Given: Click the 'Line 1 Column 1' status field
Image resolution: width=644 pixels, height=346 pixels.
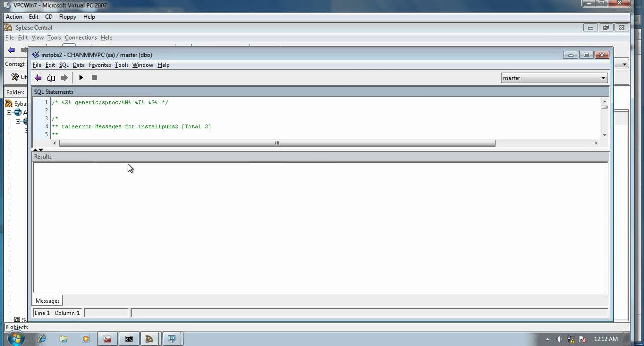Looking at the screenshot, I should (57, 313).
